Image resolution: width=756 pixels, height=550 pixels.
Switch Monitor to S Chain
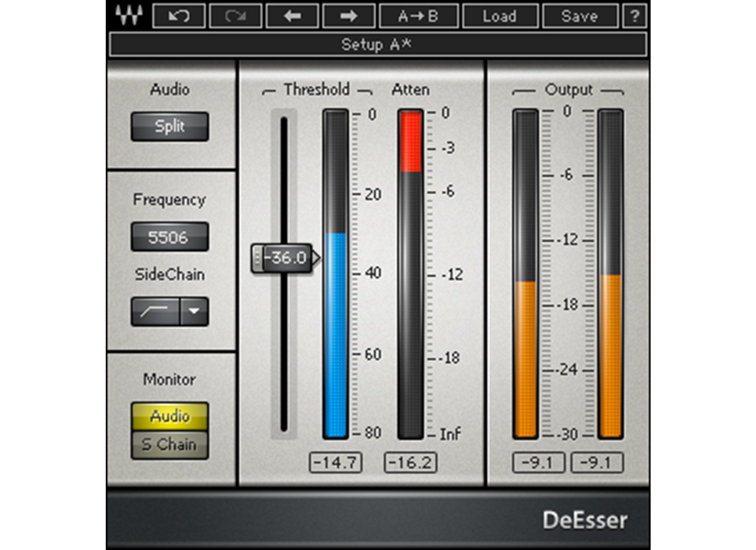(170, 445)
